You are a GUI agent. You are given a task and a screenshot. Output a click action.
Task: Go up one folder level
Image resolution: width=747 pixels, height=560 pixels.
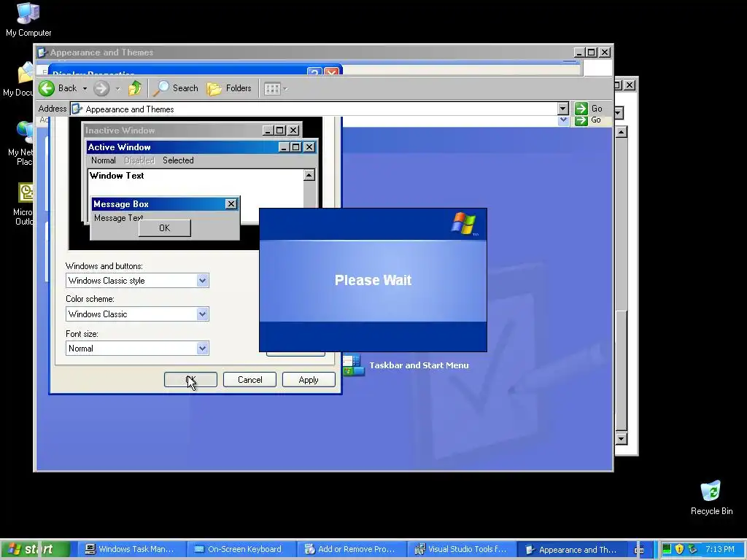click(x=135, y=88)
